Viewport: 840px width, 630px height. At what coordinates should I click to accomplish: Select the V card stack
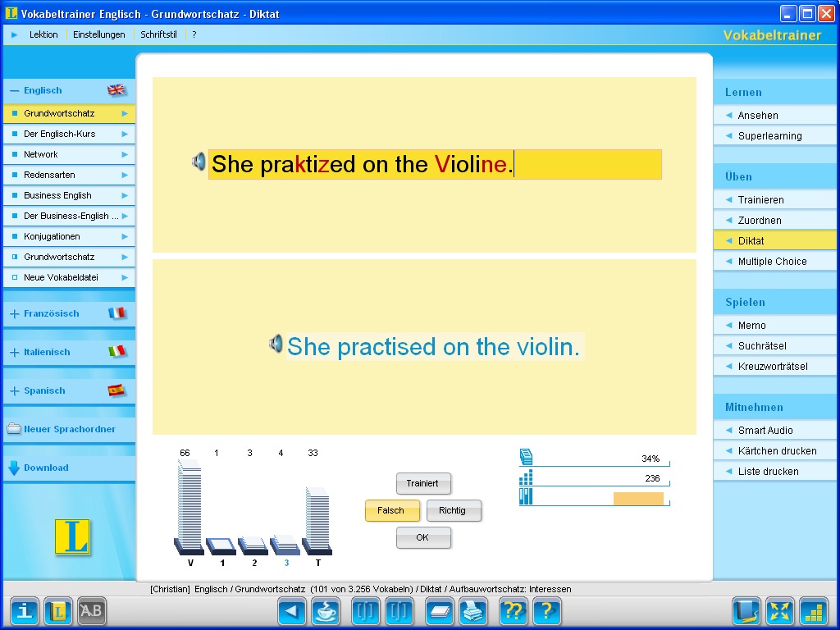tap(189, 507)
